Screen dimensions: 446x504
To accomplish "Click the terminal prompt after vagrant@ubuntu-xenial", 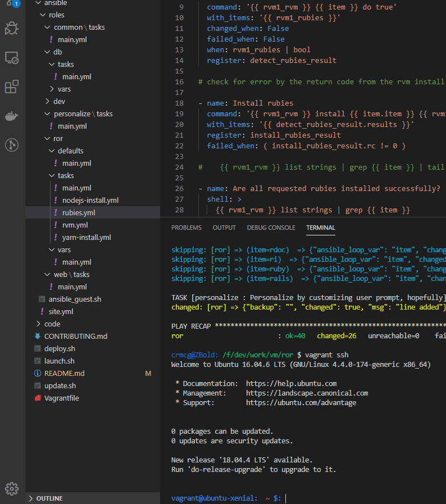I will pyautogui.click(x=286, y=498).
